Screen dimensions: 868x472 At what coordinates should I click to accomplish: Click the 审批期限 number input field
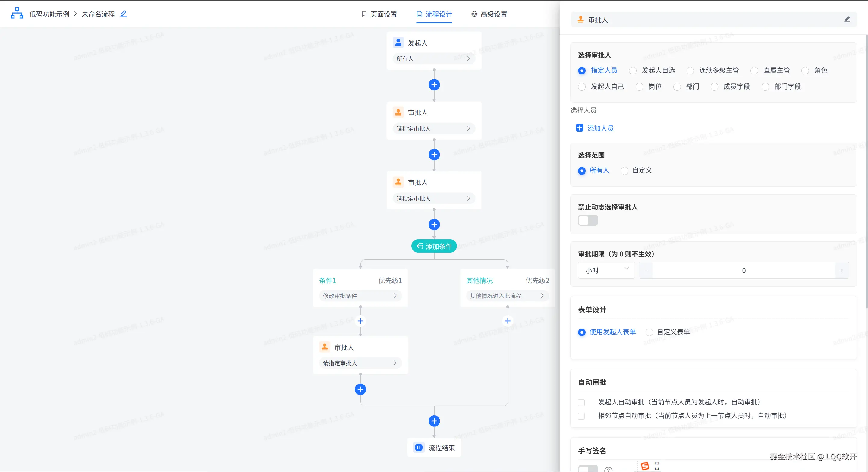tap(744, 271)
